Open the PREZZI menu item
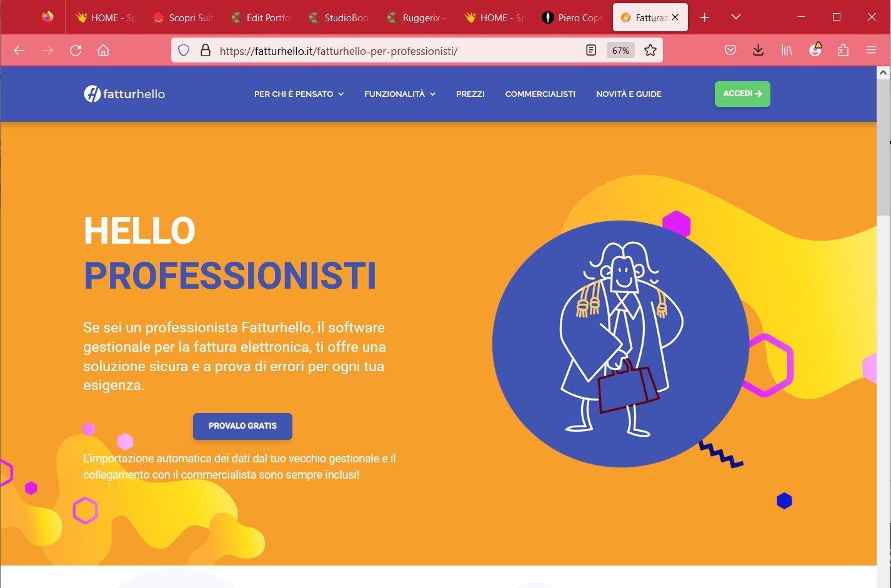This screenshot has height=588, width=891. [470, 94]
